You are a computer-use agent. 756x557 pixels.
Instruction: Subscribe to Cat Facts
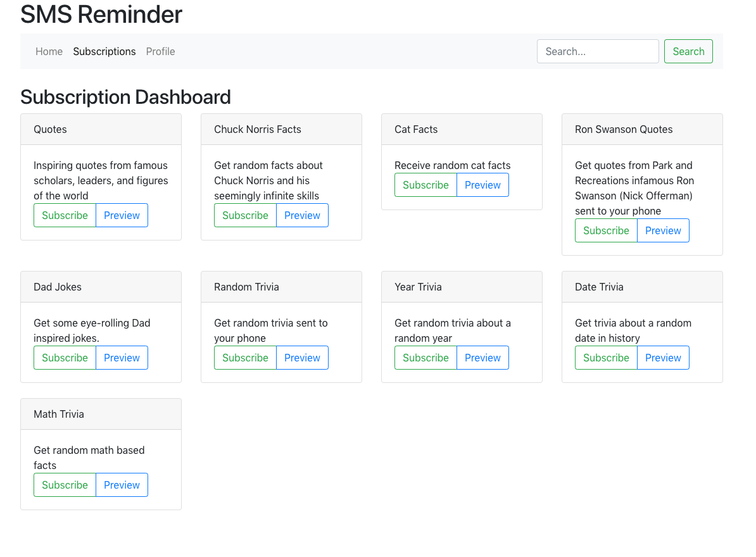[425, 185]
